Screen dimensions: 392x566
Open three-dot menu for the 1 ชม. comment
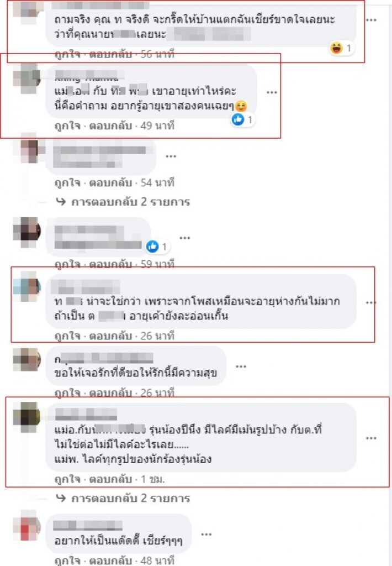click(x=371, y=438)
